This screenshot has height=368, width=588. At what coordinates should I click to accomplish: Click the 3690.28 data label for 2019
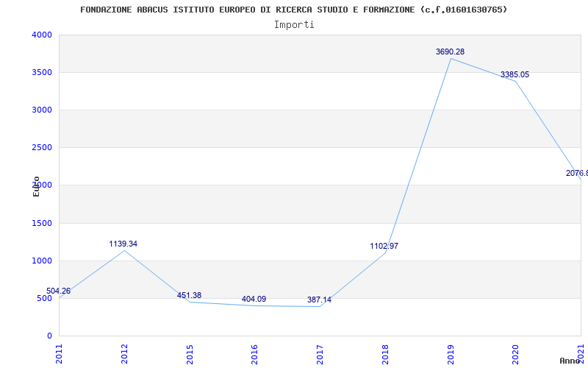click(450, 52)
